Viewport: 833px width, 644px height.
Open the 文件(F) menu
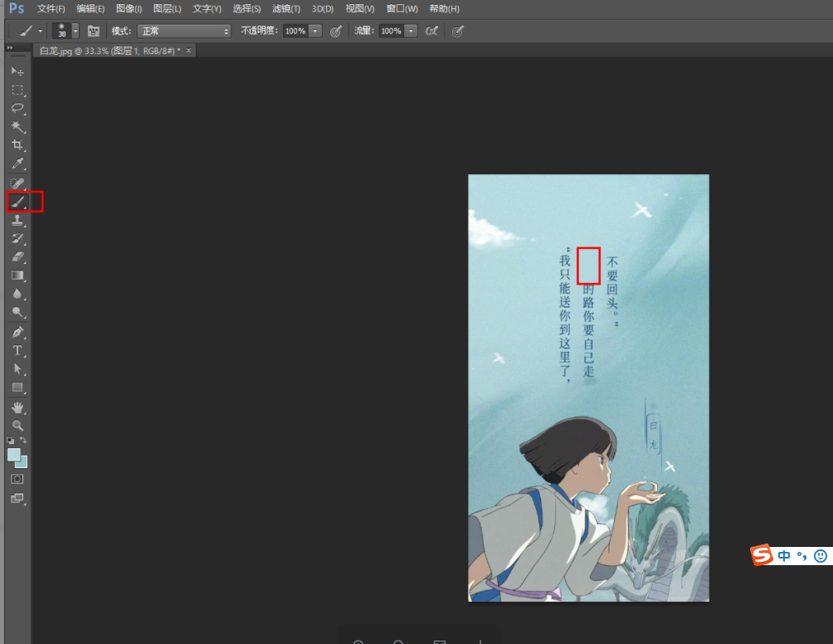[x=51, y=8]
